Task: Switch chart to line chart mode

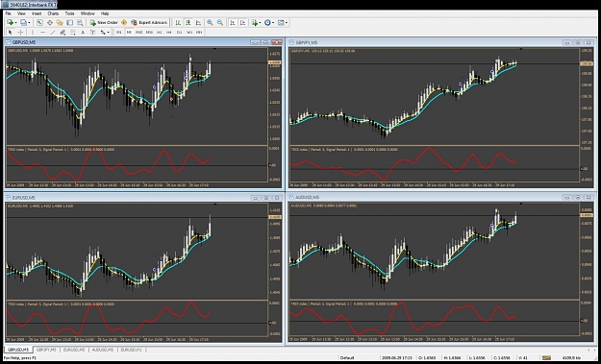Action: (198, 23)
